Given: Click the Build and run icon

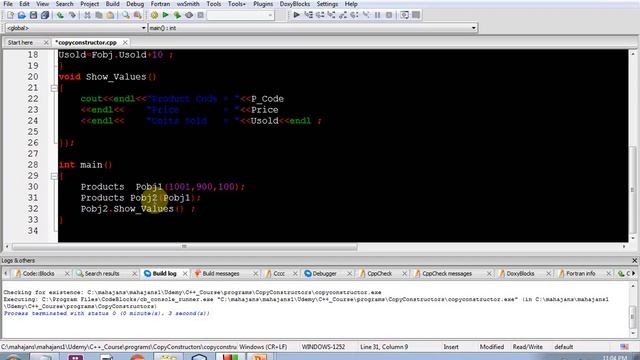Looking at the screenshot, I should click(x=177, y=15).
